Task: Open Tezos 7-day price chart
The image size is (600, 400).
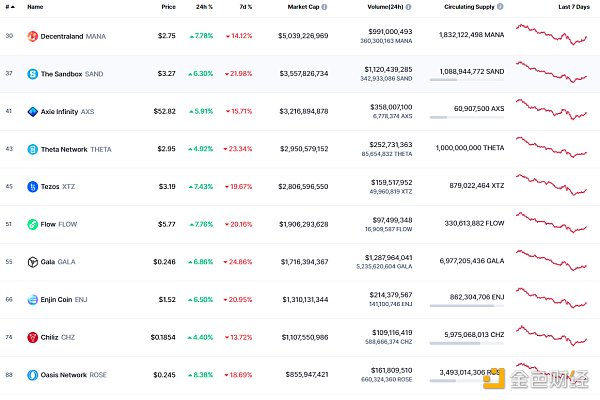Action: (551, 185)
